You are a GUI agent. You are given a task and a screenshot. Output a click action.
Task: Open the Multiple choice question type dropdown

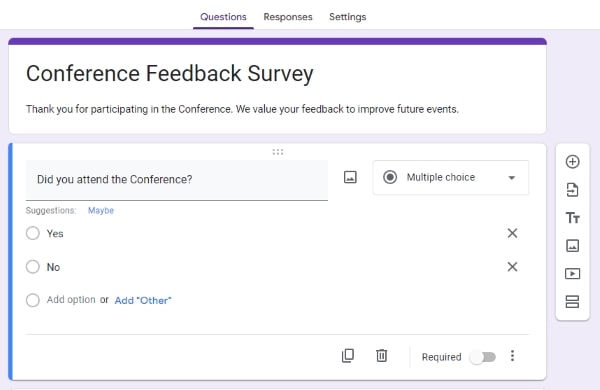pos(451,178)
